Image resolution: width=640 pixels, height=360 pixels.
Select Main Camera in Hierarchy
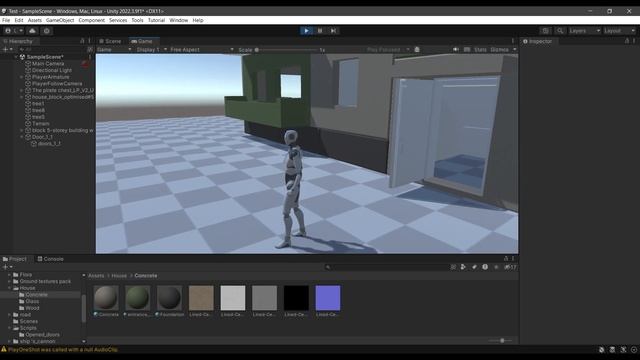pyautogui.click(x=48, y=64)
